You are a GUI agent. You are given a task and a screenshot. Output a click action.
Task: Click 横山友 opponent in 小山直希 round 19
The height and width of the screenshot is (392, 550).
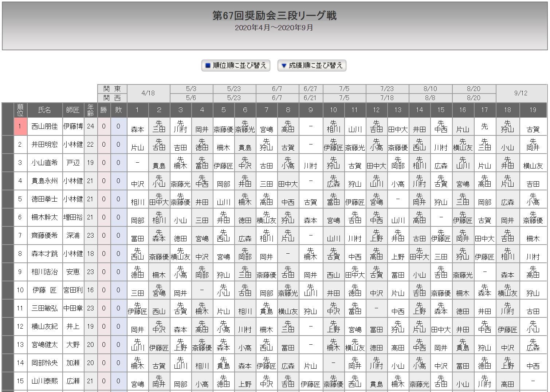(533, 166)
